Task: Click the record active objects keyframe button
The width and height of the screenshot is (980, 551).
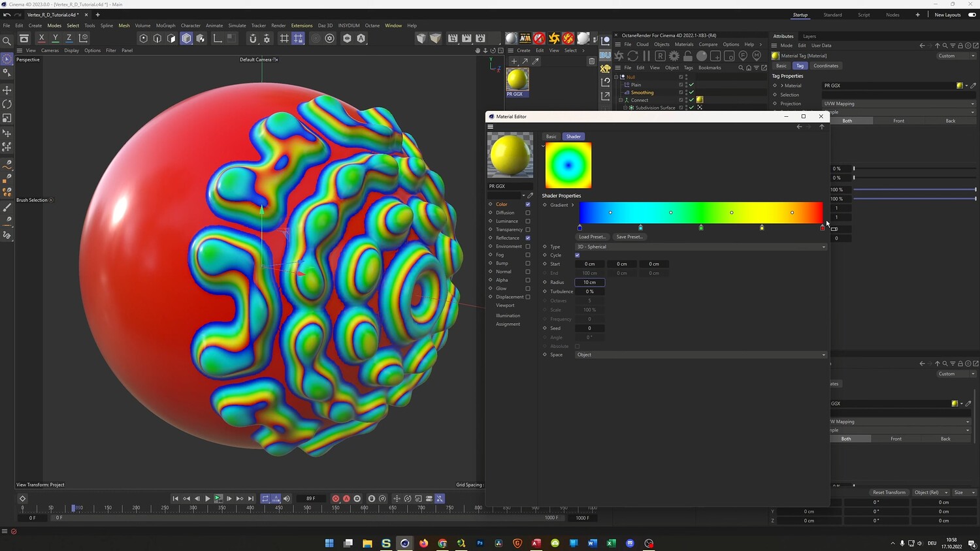Action: coord(335,499)
